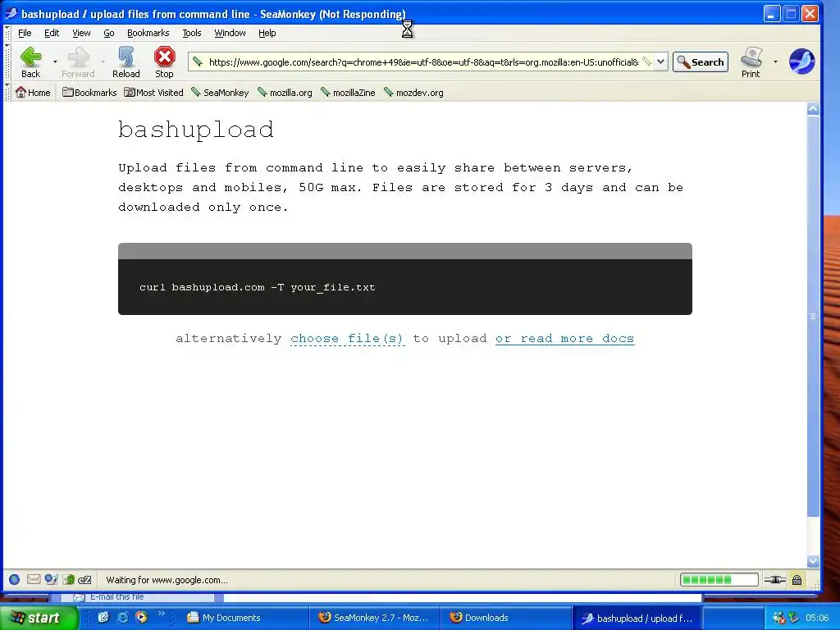The width and height of the screenshot is (840, 630).
Task: Open Composer icon in status bar
Action: pos(52,579)
